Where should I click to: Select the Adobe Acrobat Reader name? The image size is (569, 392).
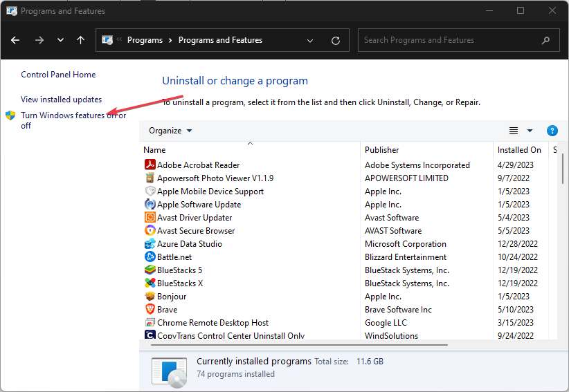tap(198, 165)
